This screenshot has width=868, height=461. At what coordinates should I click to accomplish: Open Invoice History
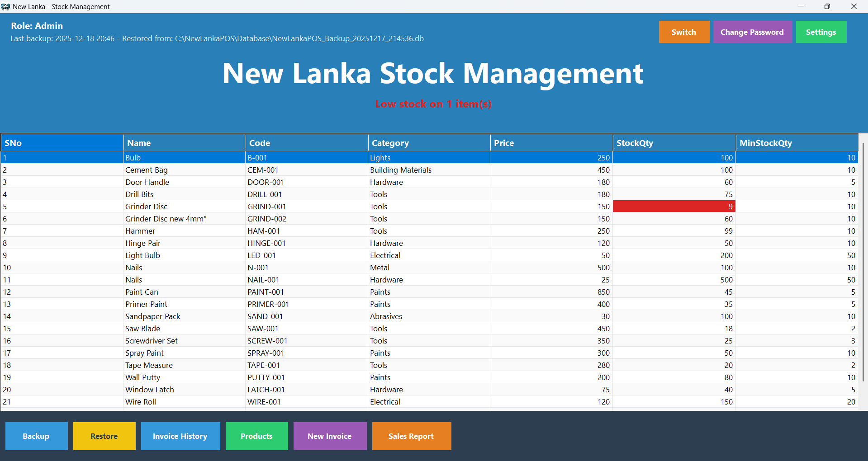180,436
